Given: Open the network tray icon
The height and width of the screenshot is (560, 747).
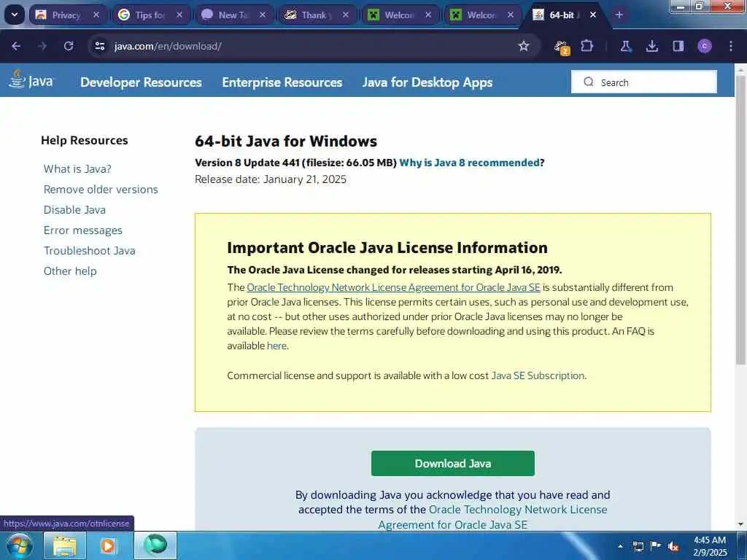Looking at the screenshot, I should pos(638,546).
